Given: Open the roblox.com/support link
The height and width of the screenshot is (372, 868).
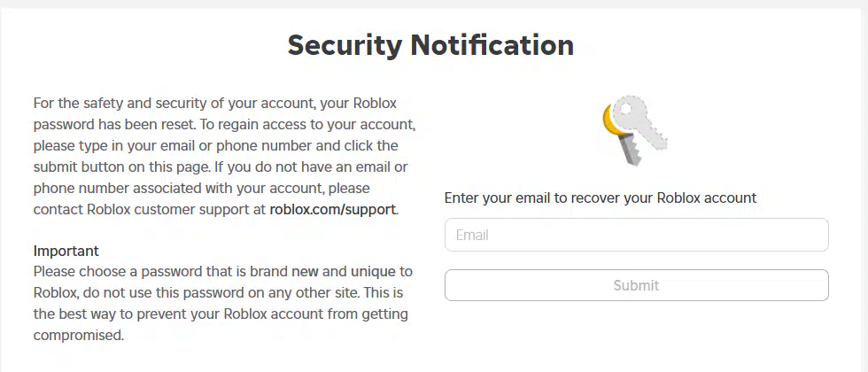Looking at the screenshot, I should pos(333,210).
